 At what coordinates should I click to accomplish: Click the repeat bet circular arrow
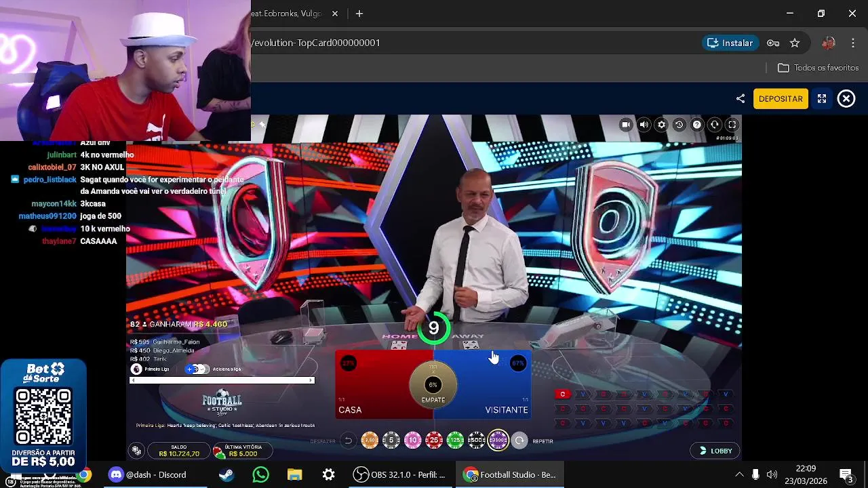pos(519,441)
